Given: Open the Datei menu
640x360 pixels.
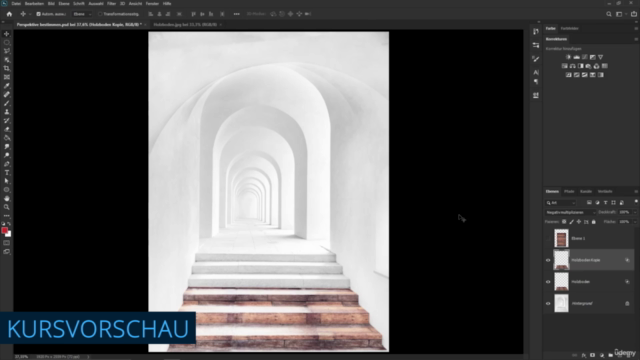Looking at the screenshot, I should [x=16, y=3].
